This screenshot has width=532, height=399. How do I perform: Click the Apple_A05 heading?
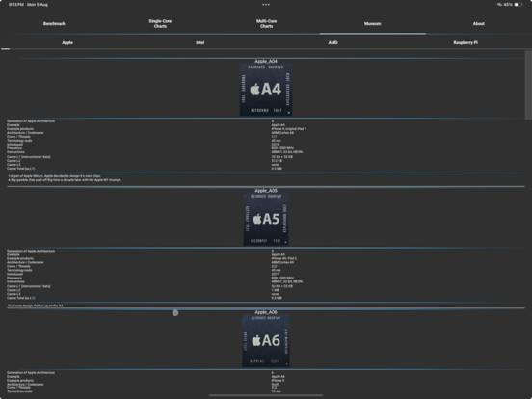pos(266,191)
